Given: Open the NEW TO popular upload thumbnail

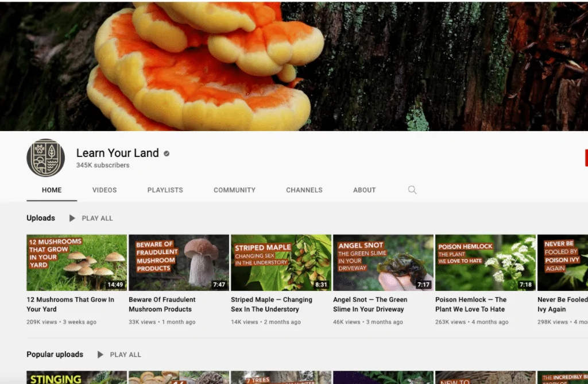Looking at the screenshot, I should (x=485, y=377).
